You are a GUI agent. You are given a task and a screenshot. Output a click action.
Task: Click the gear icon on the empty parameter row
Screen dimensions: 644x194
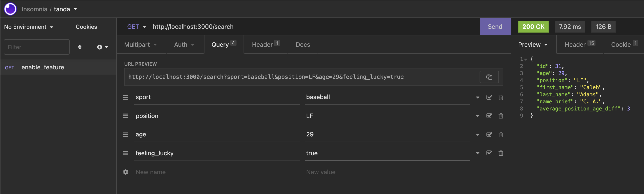[126, 172]
